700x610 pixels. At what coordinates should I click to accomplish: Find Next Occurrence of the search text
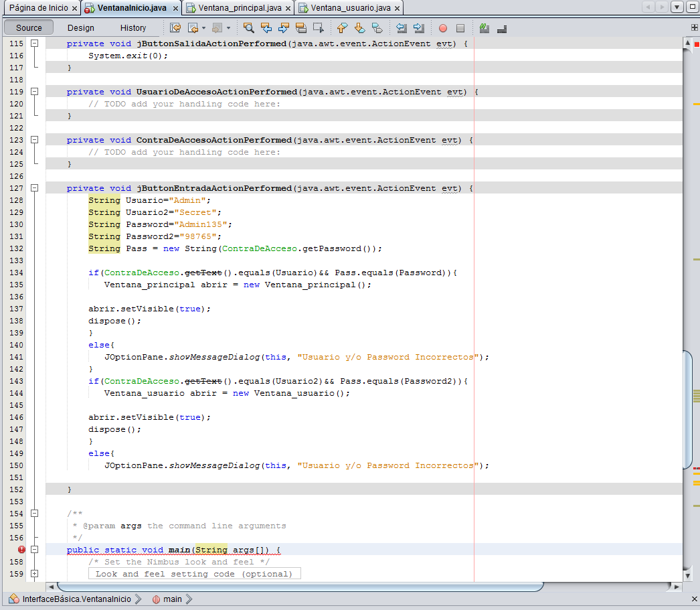tap(284, 28)
